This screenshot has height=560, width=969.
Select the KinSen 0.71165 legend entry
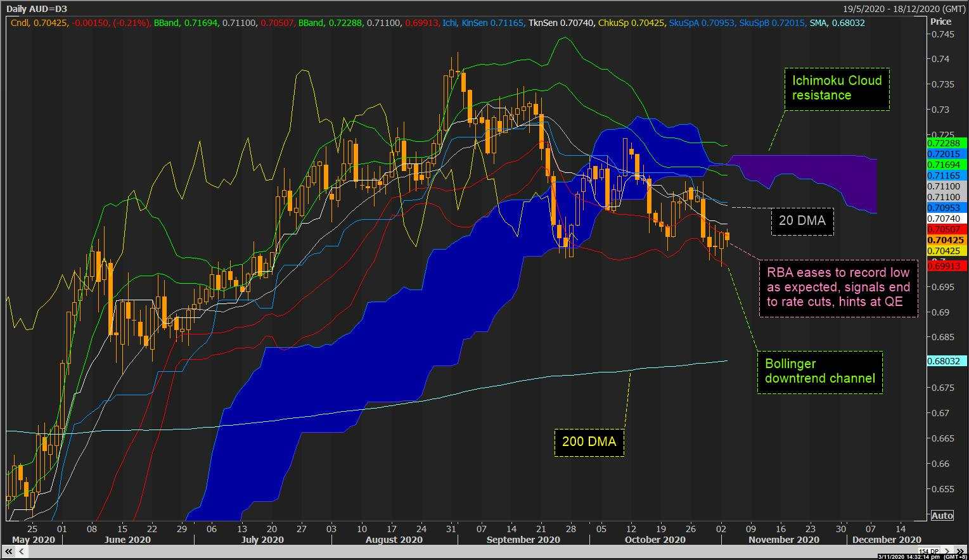(492, 23)
